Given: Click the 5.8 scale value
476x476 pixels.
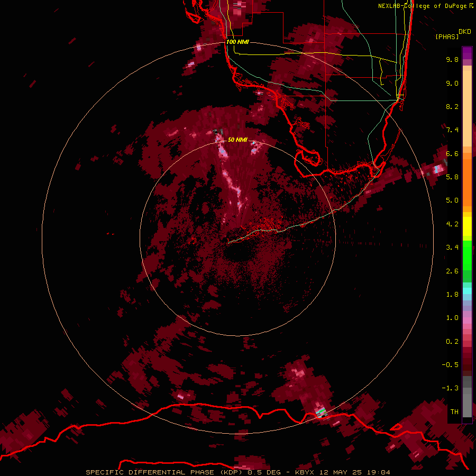Looking at the screenshot, I should pyautogui.click(x=452, y=177).
